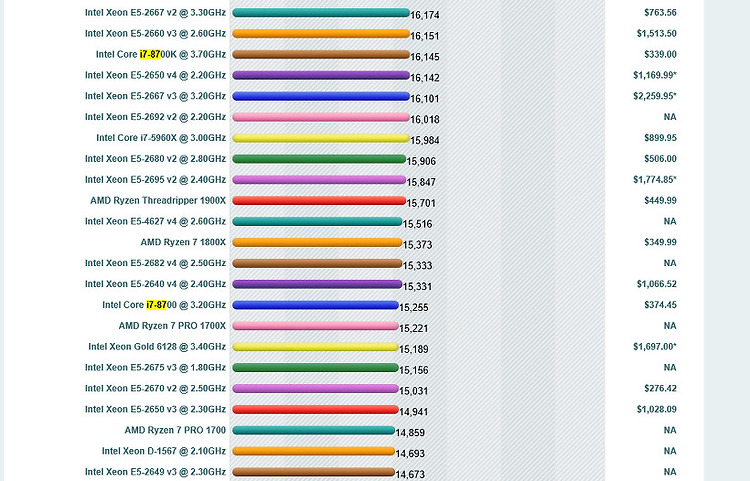Click the teal Ryzen 7 PRO 1700 bar
Screen dimensions: 750x481
click(313, 430)
